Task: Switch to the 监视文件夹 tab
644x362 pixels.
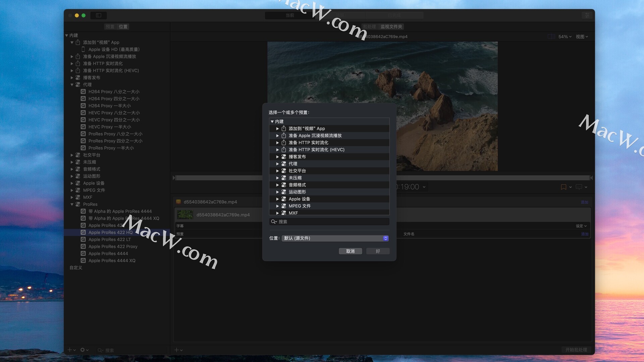Action: [x=391, y=27]
